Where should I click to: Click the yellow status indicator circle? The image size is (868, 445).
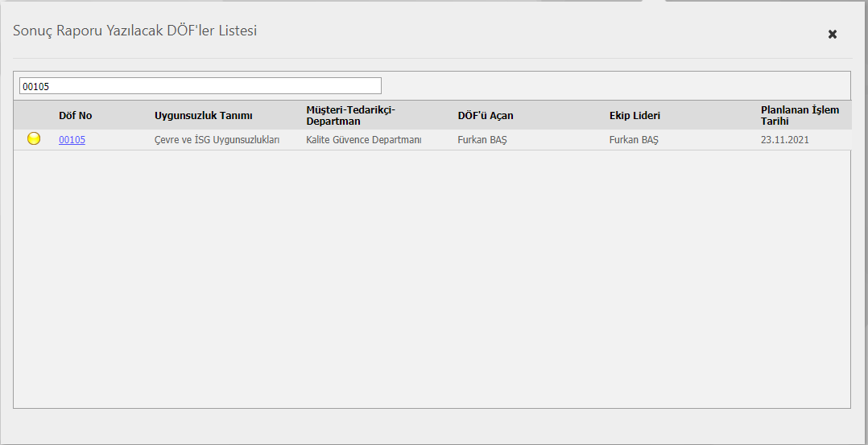[x=34, y=139]
